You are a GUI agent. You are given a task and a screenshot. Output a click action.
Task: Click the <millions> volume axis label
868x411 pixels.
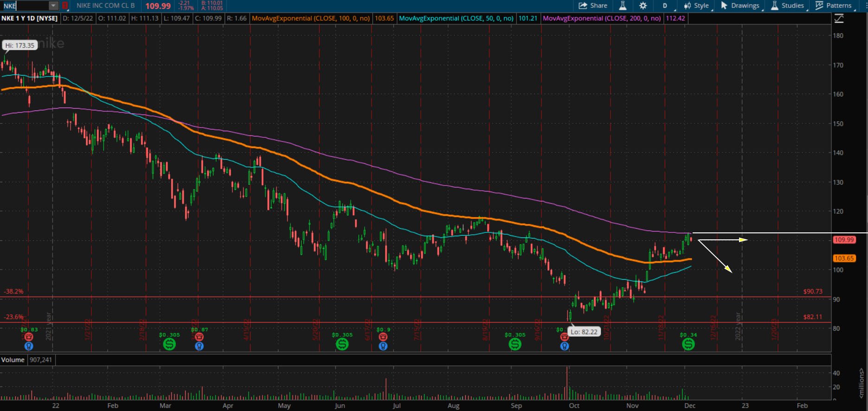[861, 383]
